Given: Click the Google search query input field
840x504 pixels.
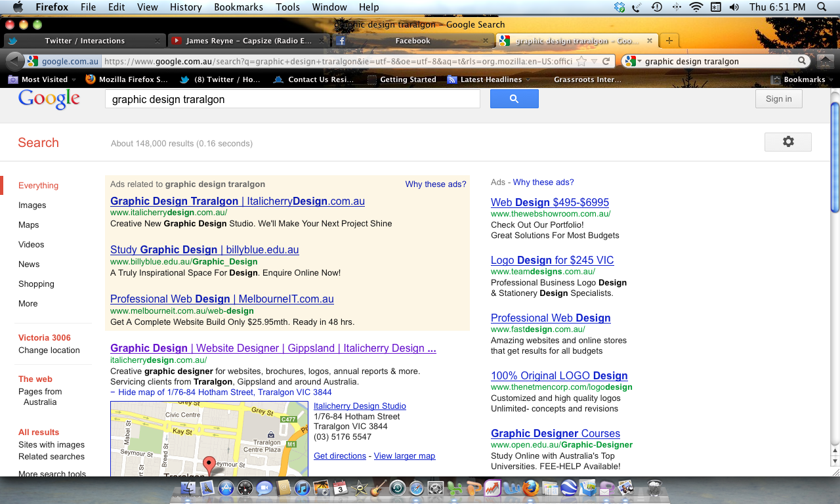Looking at the screenshot, I should point(293,99).
